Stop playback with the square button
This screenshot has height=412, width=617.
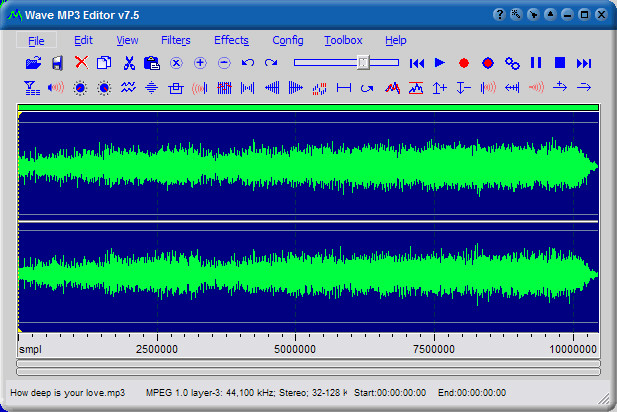click(560, 63)
